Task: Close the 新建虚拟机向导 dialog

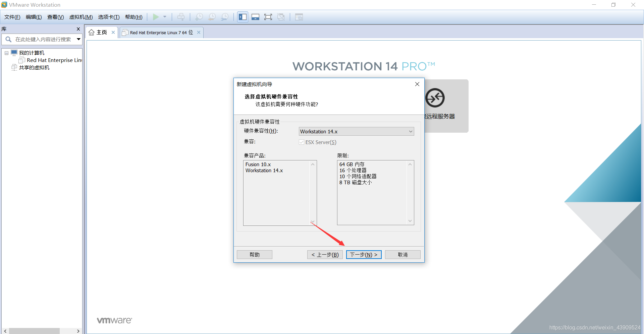Action: (x=417, y=84)
